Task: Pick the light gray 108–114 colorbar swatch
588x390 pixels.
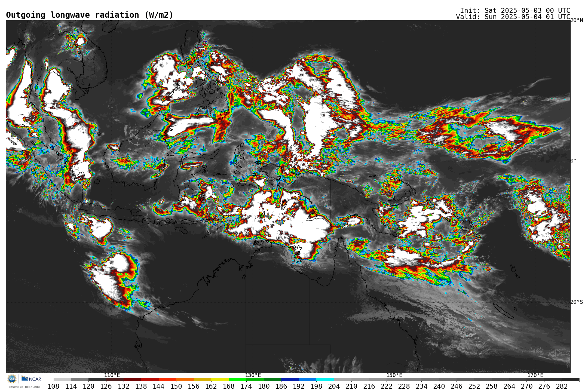Action: [x=62, y=380]
